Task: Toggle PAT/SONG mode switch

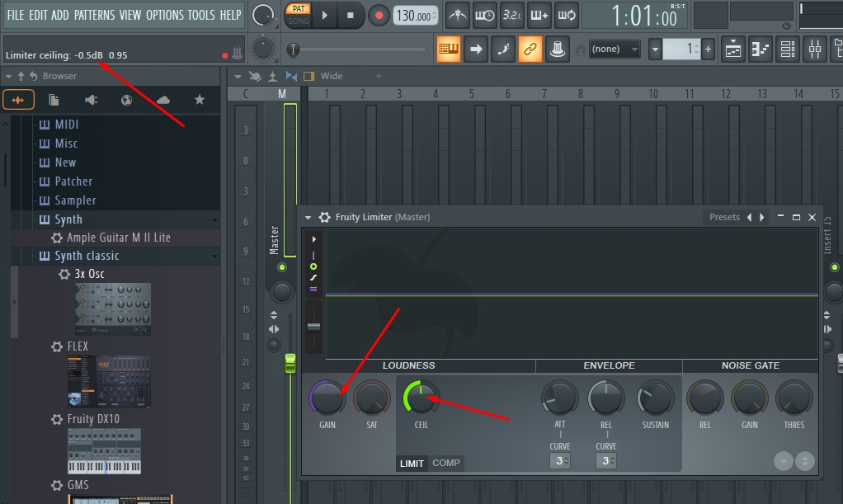Action: point(299,15)
